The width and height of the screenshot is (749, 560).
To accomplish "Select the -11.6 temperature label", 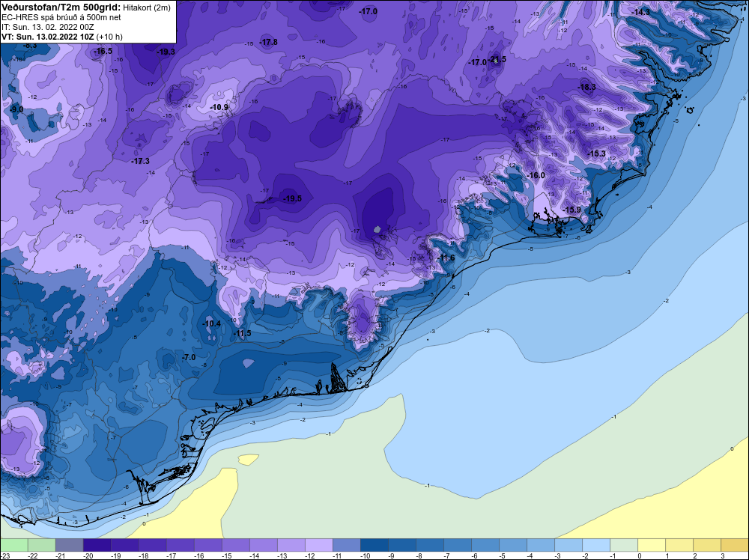I will point(446,258).
